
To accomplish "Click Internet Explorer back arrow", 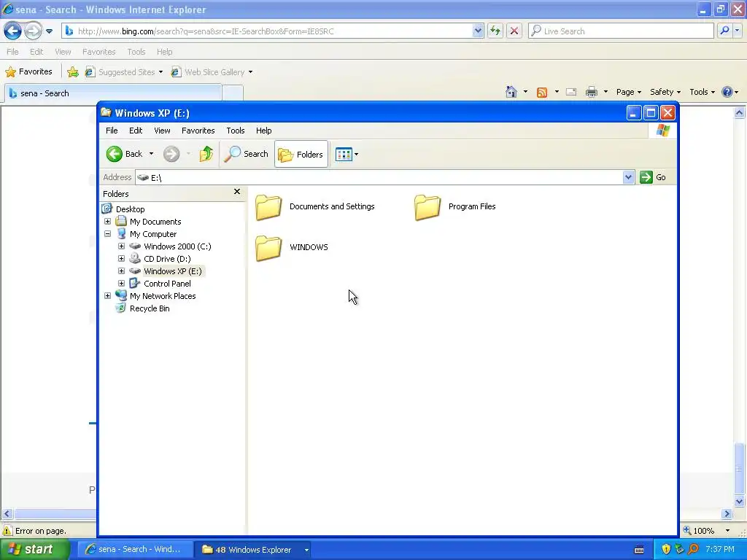I will click(12, 31).
